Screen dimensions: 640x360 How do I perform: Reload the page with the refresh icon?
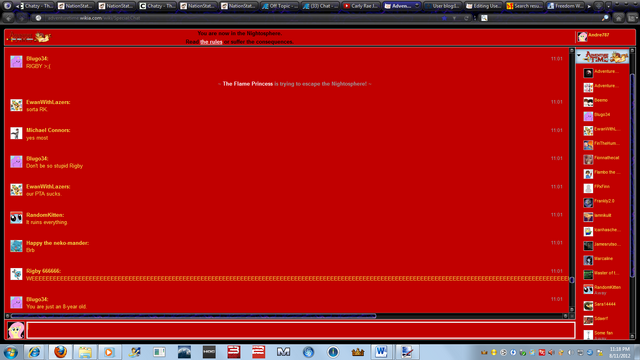(466, 18)
